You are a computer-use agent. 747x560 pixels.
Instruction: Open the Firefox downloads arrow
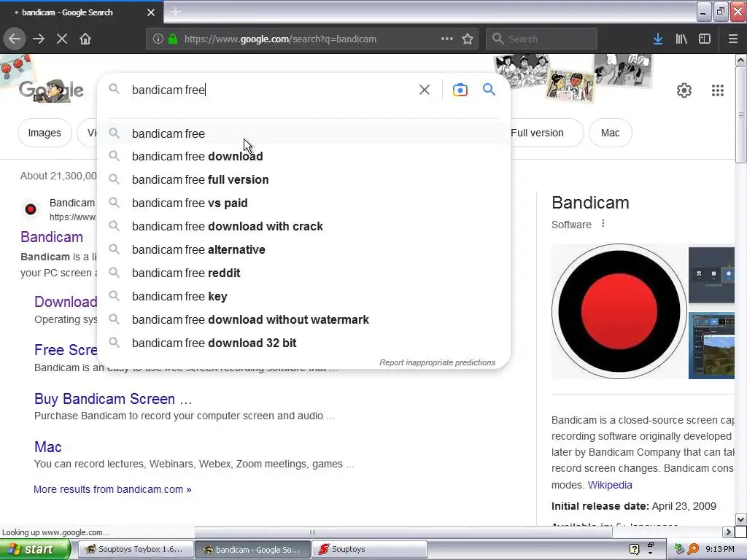[658, 39]
